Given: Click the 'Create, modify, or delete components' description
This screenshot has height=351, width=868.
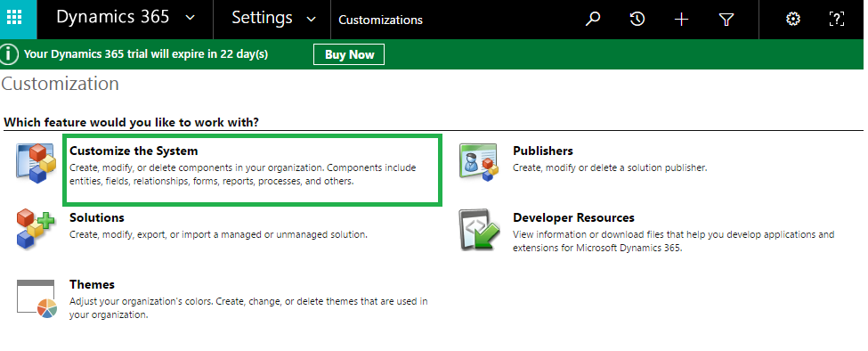Looking at the screenshot, I should coord(242,175).
